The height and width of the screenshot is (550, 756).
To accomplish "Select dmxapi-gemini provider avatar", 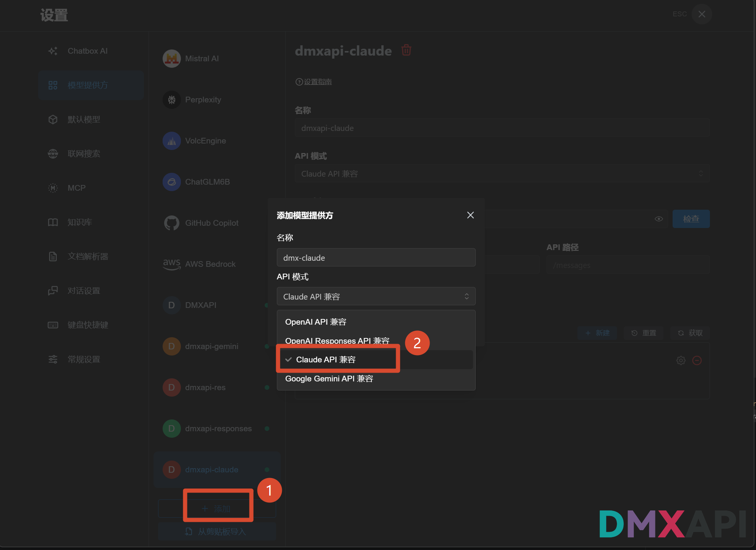I will 172,346.
